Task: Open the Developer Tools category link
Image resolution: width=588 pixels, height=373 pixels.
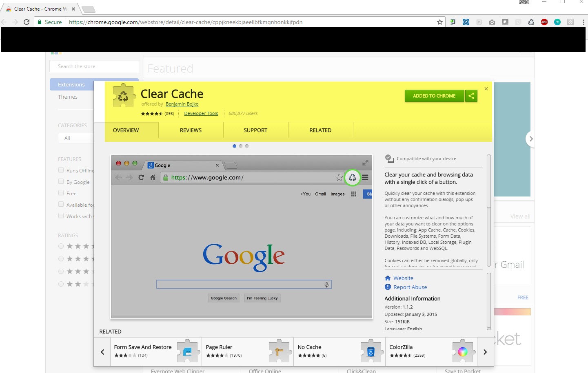Action: (201, 113)
